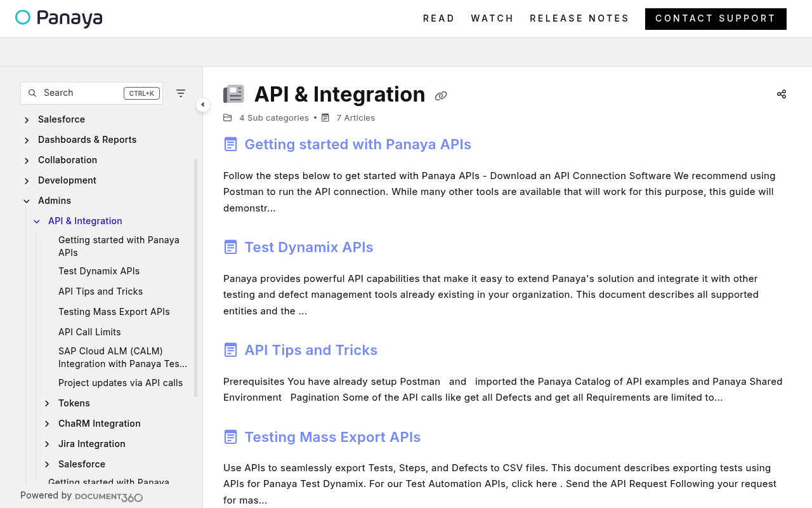This screenshot has width=812, height=508.
Task: Open API Tips and Tricks in sidebar
Action: pos(100,291)
